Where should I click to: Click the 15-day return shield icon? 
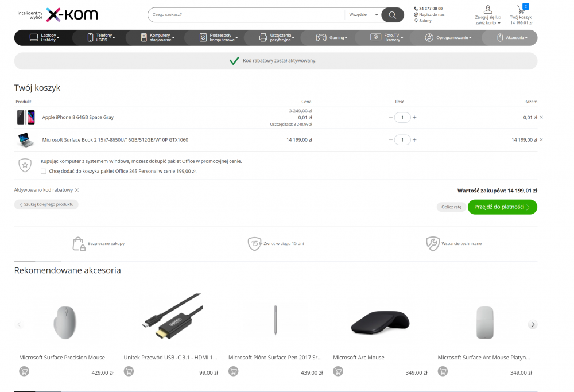[254, 244]
